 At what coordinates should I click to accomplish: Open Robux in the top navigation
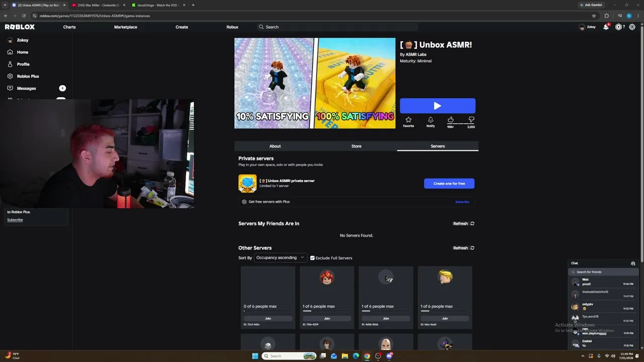pyautogui.click(x=232, y=27)
